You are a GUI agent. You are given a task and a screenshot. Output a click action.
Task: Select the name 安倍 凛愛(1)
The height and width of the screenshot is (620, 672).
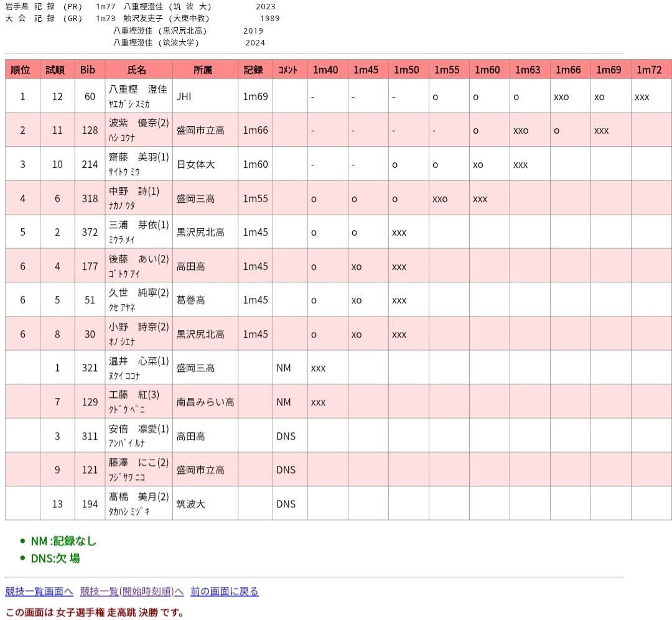pos(139,429)
